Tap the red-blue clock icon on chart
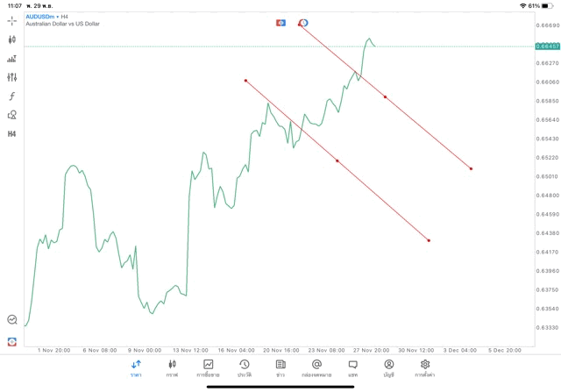The image size is (561, 392). (x=303, y=23)
